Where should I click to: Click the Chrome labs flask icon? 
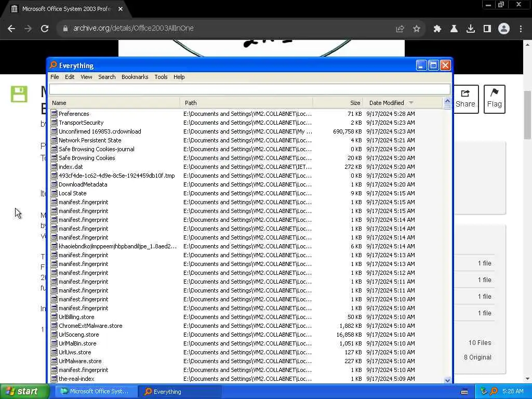point(454,29)
